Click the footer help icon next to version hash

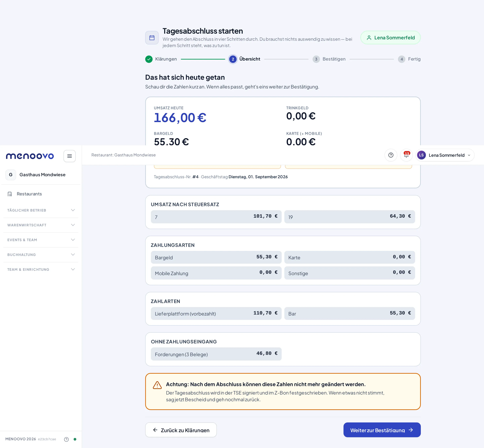(66, 439)
